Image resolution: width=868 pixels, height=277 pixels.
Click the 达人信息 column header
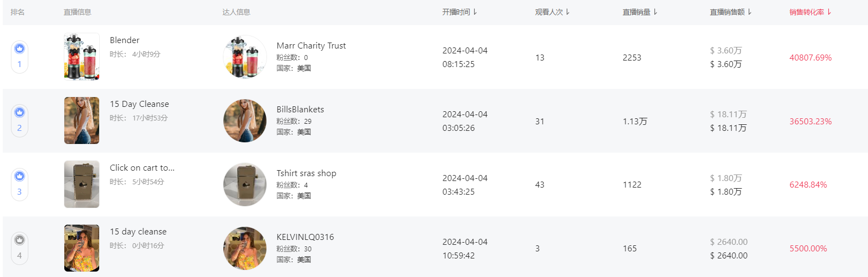[x=236, y=12]
